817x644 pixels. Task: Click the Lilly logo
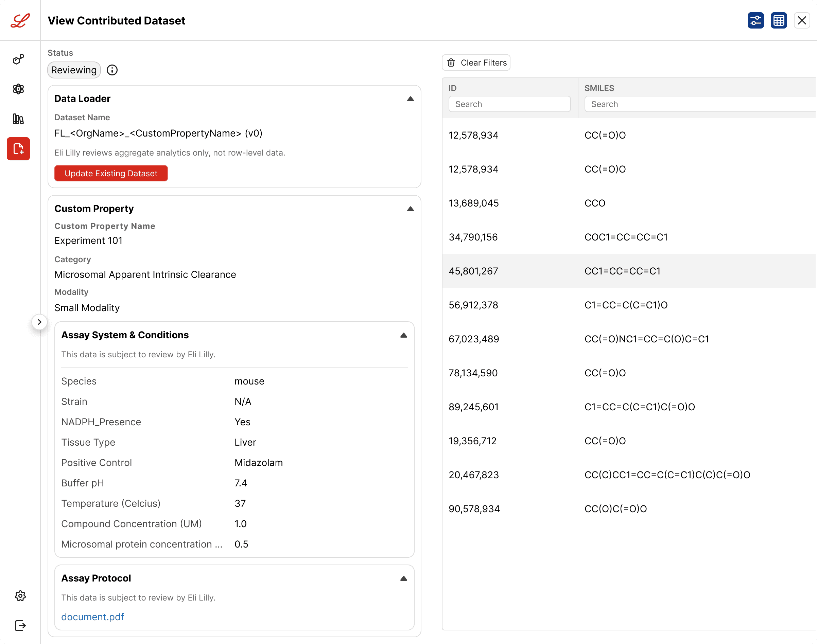click(x=20, y=20)
